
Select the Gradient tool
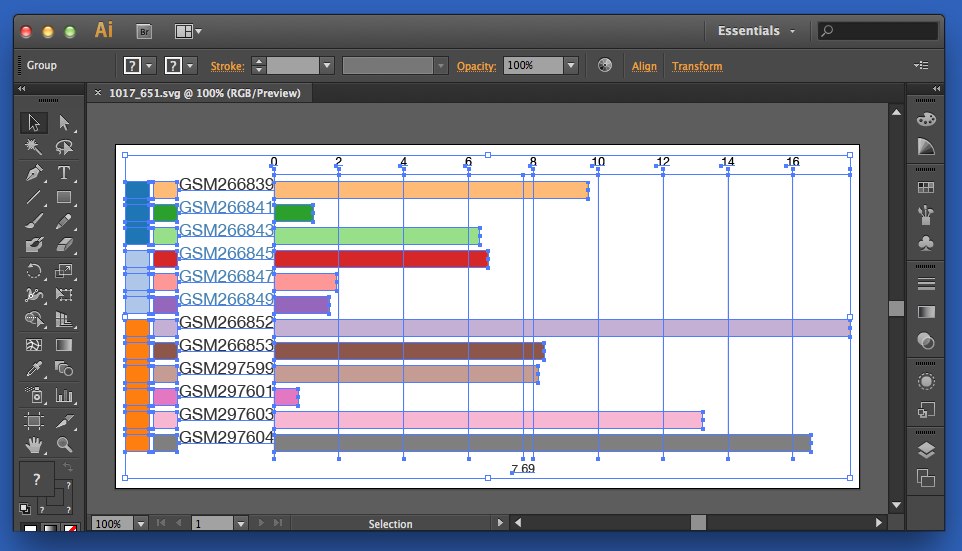64,345
